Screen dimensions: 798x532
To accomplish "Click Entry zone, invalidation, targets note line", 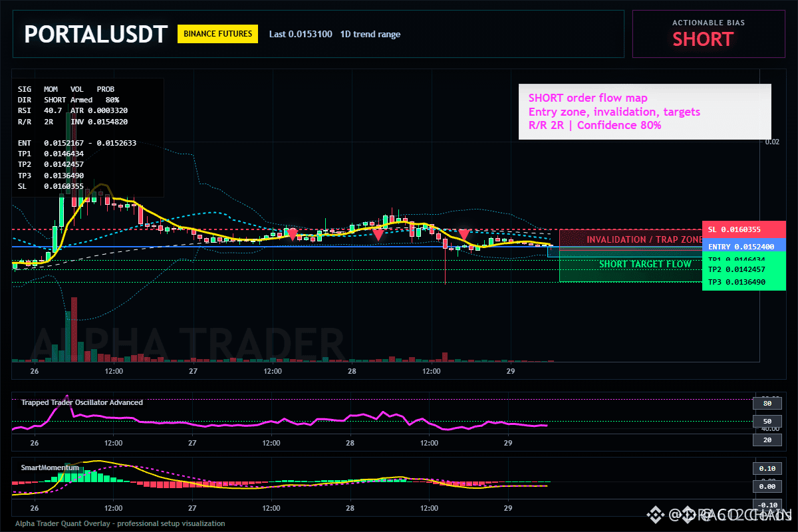I will (614, 112).
